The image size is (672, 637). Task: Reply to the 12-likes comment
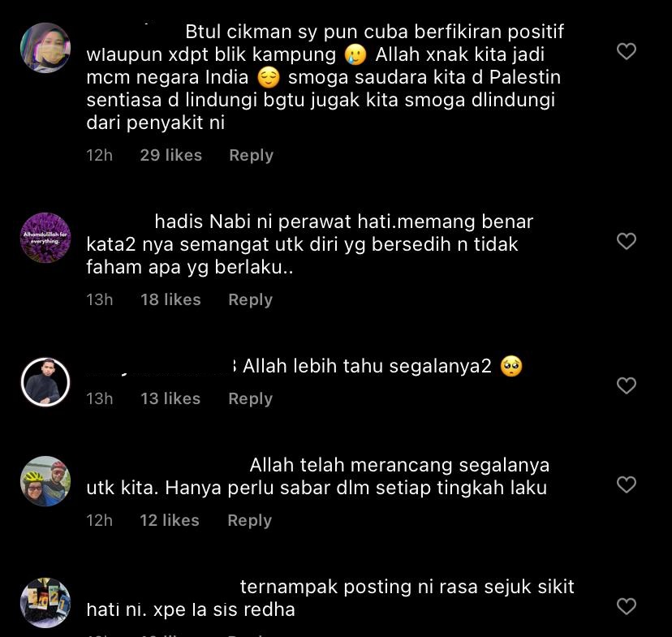pos(249,520)
